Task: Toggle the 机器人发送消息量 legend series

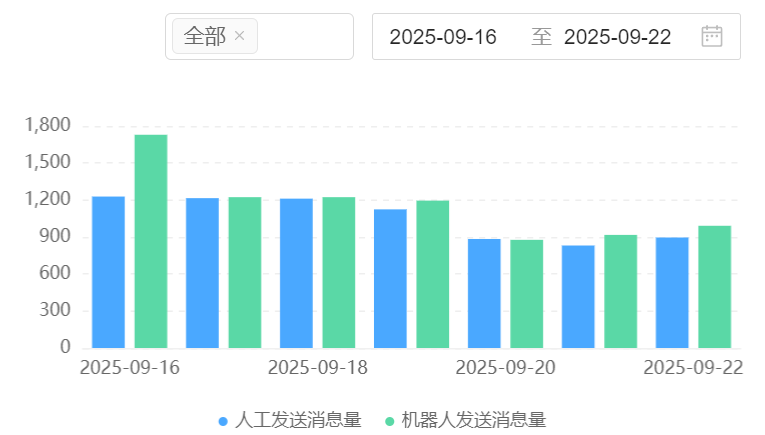Action: (465, 420)
